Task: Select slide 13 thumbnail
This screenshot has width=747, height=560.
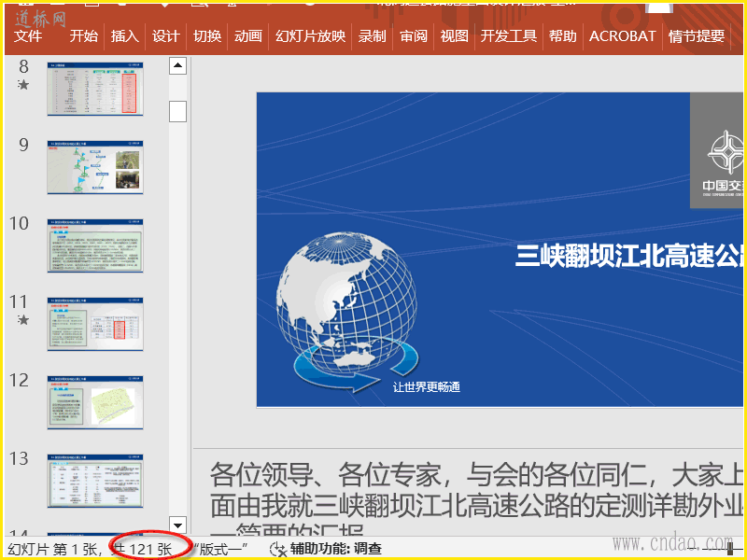Action: tap(95, 481)
